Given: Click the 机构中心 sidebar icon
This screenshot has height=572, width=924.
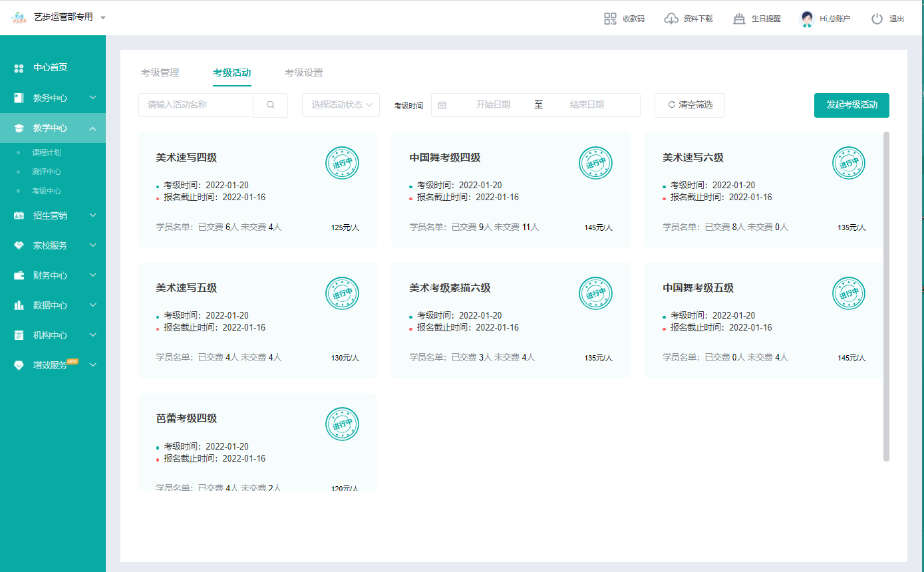Looking at the screenshot, I should (18, 335).
